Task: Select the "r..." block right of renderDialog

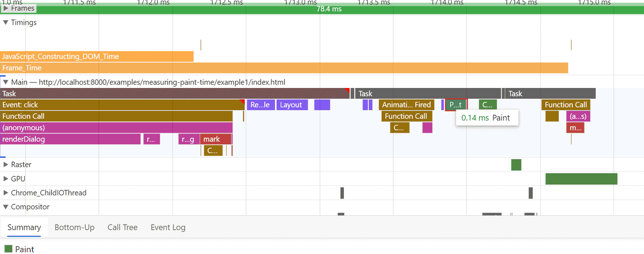Action: point(152,139)
